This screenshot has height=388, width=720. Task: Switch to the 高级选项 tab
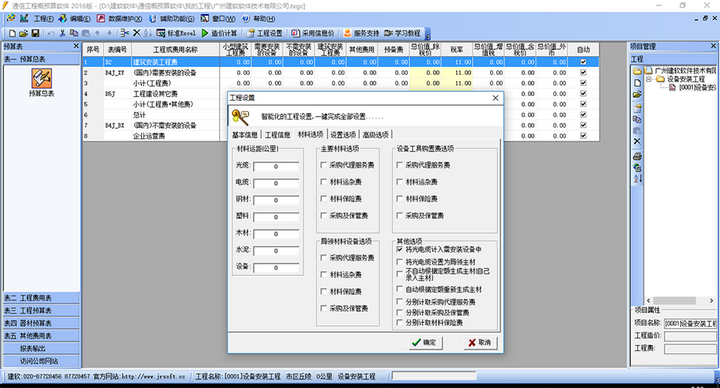click(x=376, y=135)
